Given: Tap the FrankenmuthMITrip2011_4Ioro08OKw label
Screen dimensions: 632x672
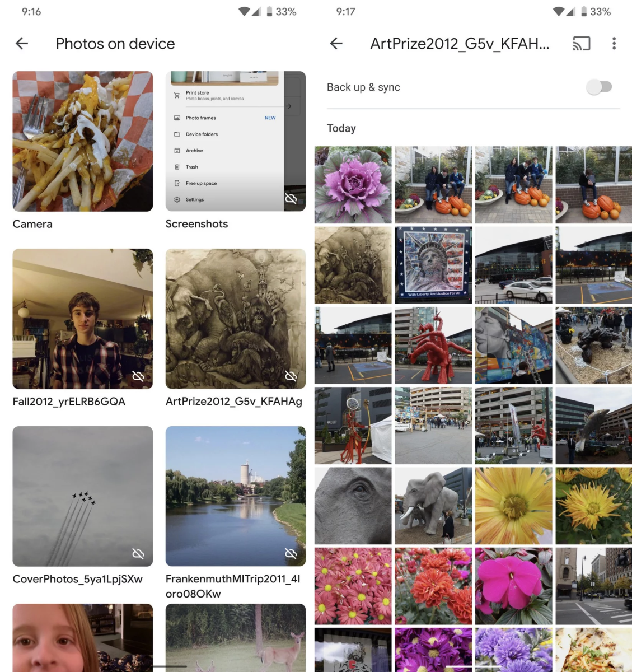Looking at the screenshot, I should click(x=233, y=586).
